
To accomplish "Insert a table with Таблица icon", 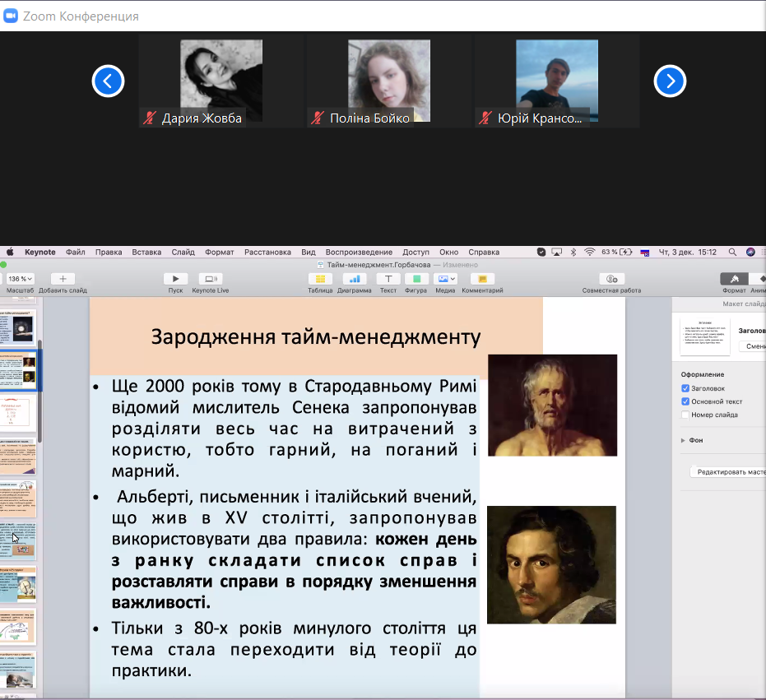I will (321, 278).
